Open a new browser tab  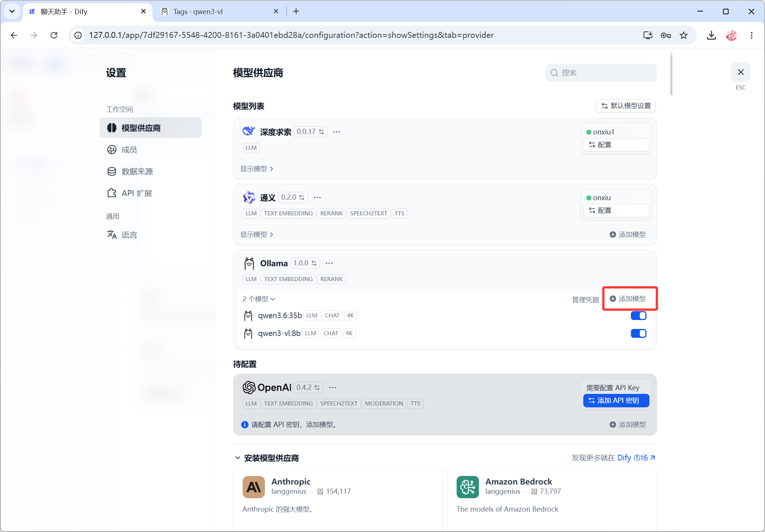[296, 12]
